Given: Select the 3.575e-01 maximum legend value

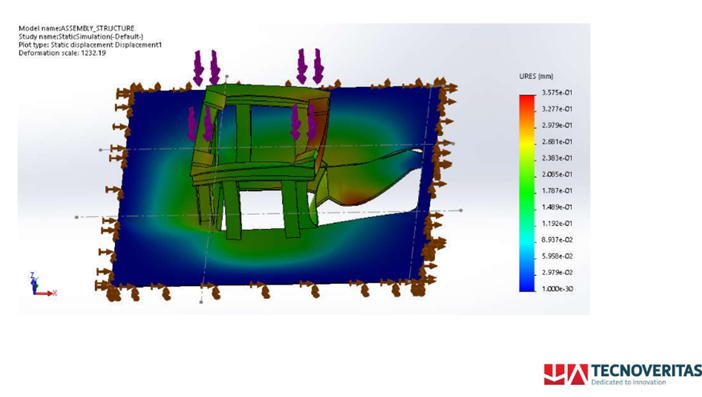Looking at the screenshot, I should [557, 93].
